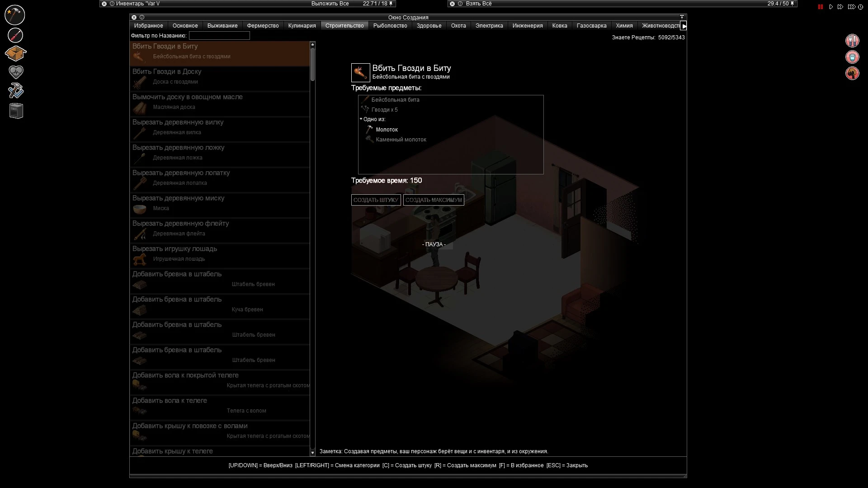Select the carpentry hammer and square icon
This screenshot has width=868, height=488.
coord(15,91)
